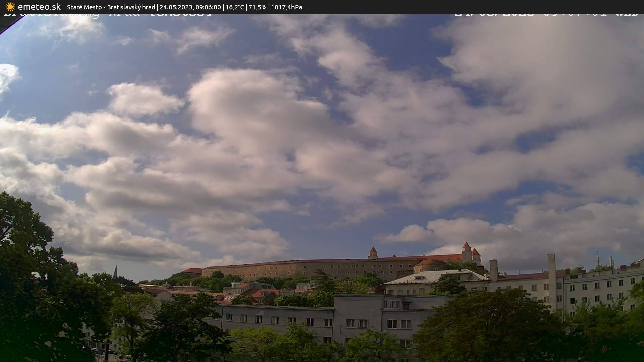The height and width of the screenshot is (362, 644).
Task: Click the church spire above the trees
Action: tap(115, 271)
